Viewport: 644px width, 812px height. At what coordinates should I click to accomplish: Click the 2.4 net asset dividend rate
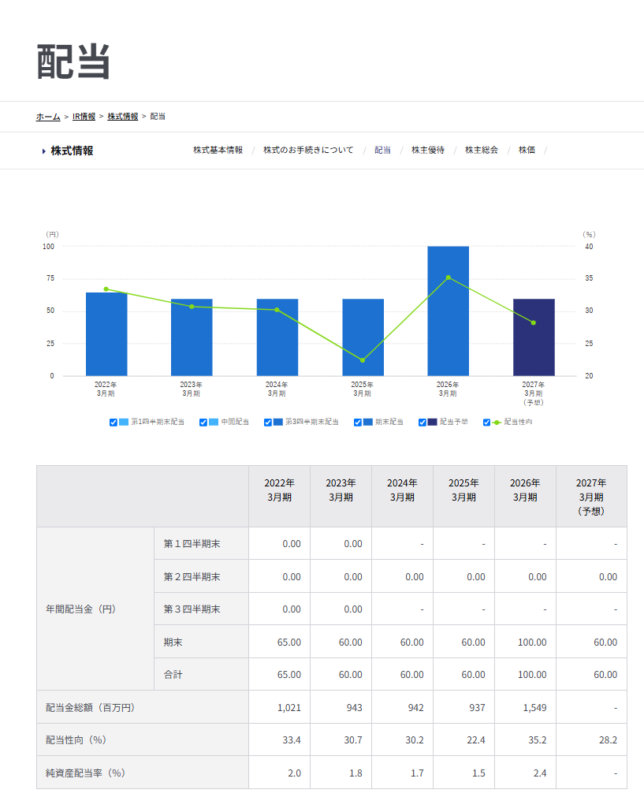click(540, 773)
